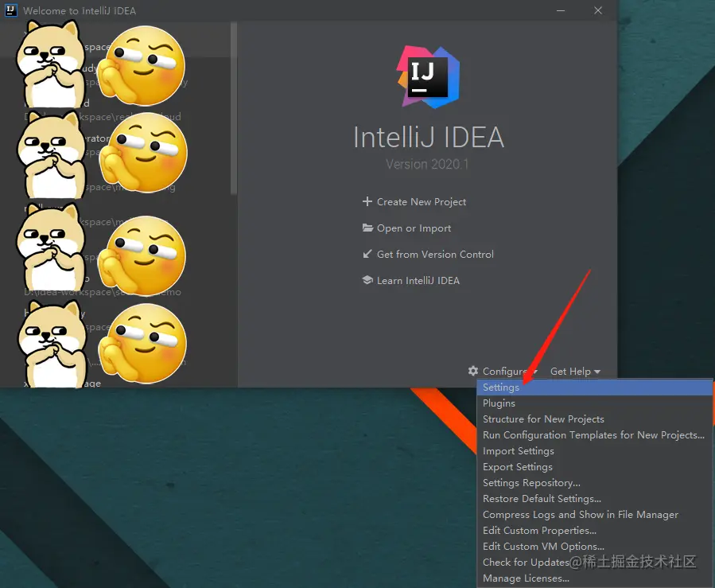Image resolution: width=715 pixels, height=588 pixels.
Task: Click the recent projects list scrollbar
Action: [x=234, y=108]
